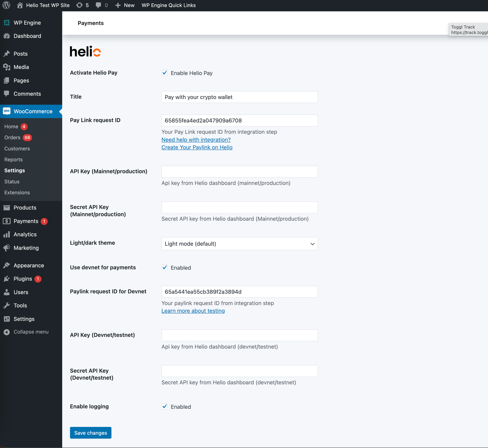The image size is (488, 448).
Task: Disable the Enable logging checkbox
Action: (165, 407)
